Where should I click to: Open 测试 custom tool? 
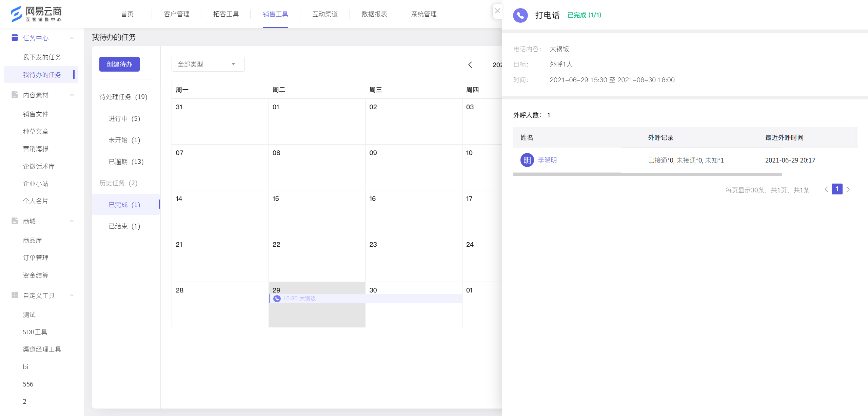click(29, 315)
